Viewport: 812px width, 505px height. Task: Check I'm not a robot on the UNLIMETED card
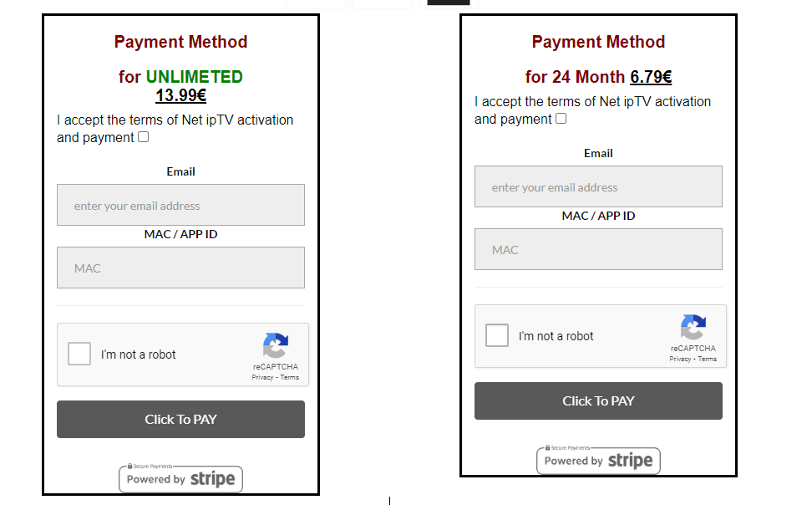point(79,353)
